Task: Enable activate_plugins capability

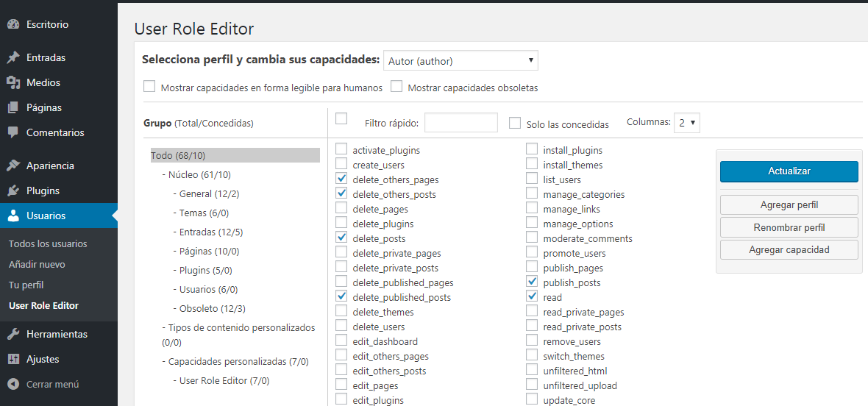Action: pos(341,149)
